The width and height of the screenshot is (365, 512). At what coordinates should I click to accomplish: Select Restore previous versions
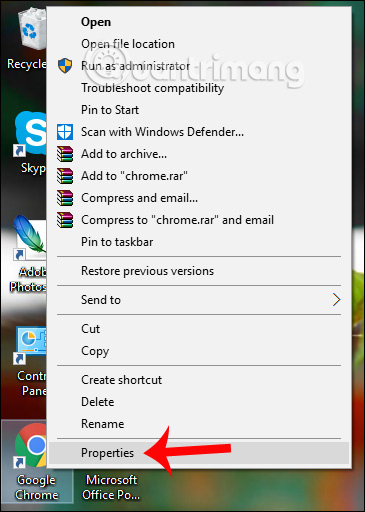(x=199, y=271)
